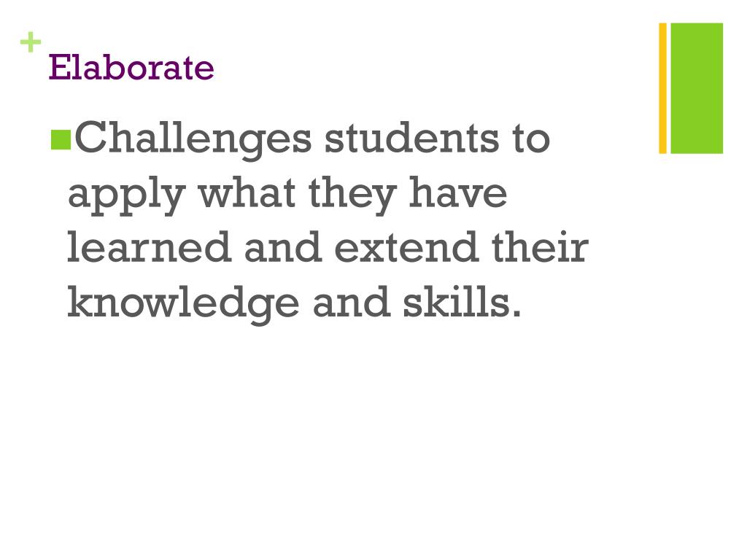Click the purple "Elaborate" slide title
Screen dimensions: 747x560
pos(131,68)
